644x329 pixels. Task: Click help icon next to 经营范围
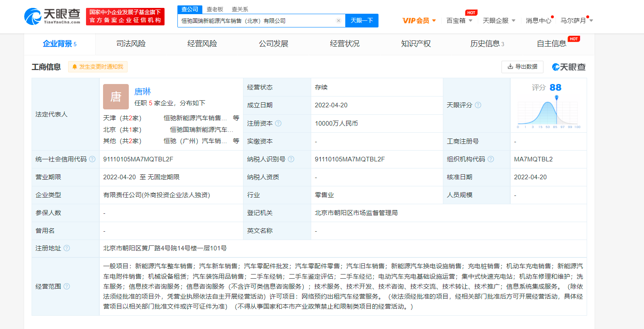pyautogui.click(x=66, y=287)
